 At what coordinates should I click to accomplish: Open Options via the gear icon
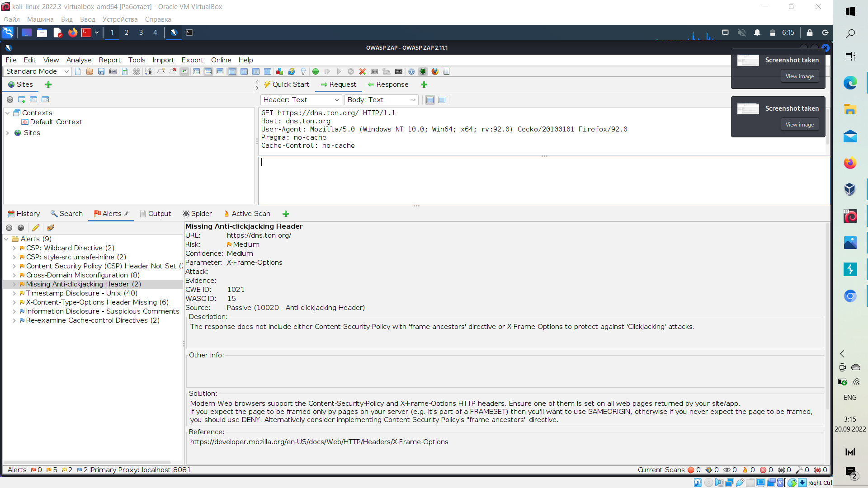(137, 71)
